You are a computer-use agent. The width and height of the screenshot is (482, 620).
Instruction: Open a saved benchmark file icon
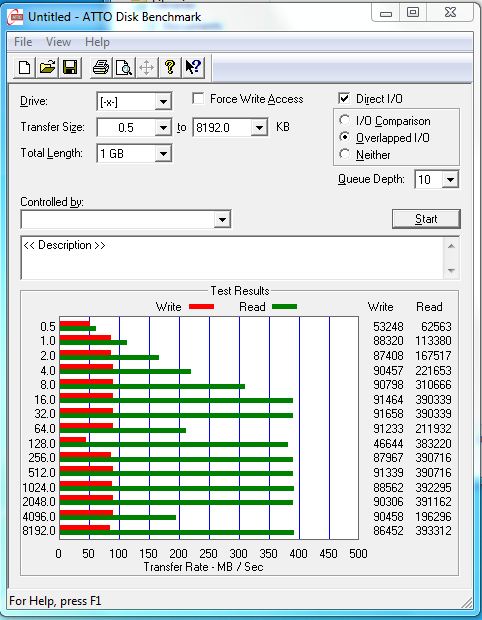[x=47, y=67]
